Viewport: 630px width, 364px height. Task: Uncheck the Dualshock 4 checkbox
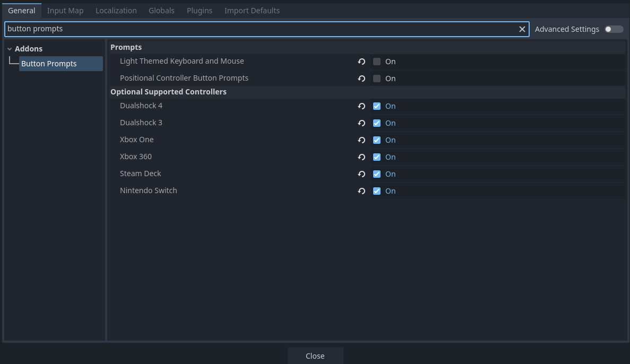pyautogui.click(x=376, y=106)
